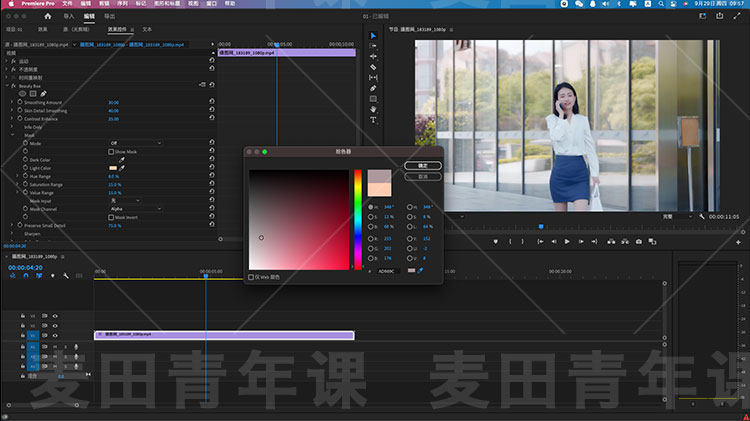Select the Razor tool in the toolbar
This screenshot has height=421, width=750.
pyautogui.click(x=373, y=67)
